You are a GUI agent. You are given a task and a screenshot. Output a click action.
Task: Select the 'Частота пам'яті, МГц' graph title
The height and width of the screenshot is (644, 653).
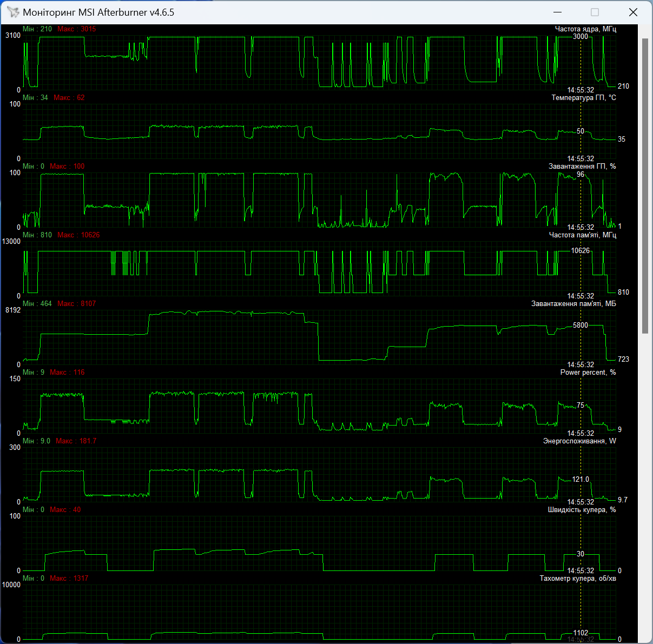(x=582, y=235)
